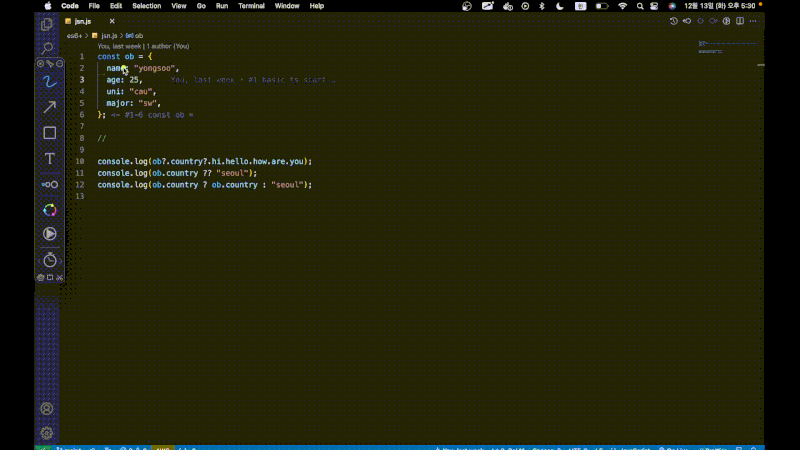800x450 pixels.
Task: Open the Run menu
Action: 222,6
